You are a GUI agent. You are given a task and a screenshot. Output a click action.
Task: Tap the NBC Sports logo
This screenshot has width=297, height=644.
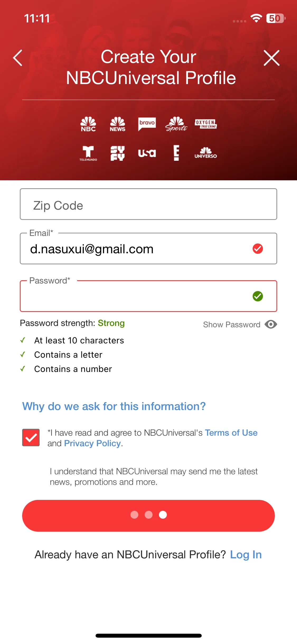[176, 124]
